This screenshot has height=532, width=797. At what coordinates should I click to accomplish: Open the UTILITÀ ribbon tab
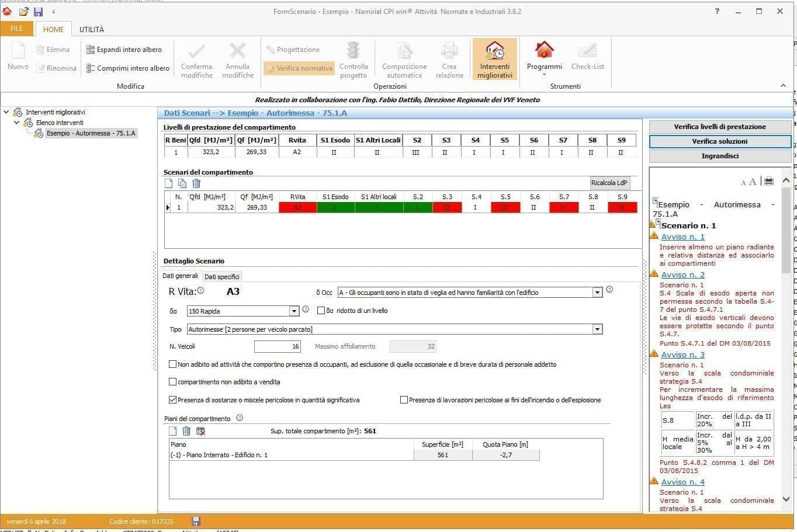(x=92, y=29)
